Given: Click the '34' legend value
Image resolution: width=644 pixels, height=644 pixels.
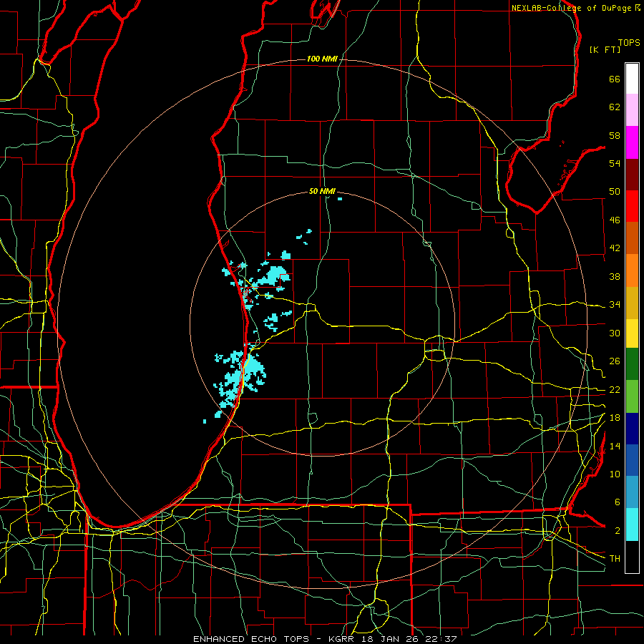Looking at the screenshot, I should 615,305.
